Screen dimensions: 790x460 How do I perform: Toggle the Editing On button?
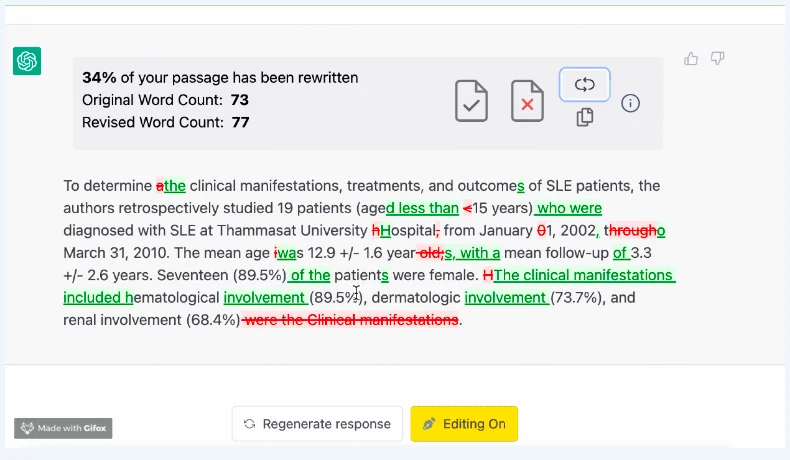click(x=464, y=424)
